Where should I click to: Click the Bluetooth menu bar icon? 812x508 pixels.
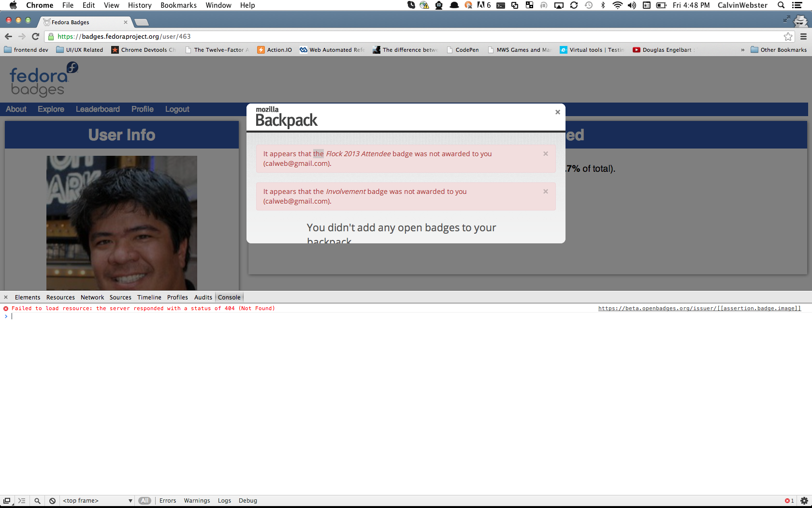click(x=603, y=5)
